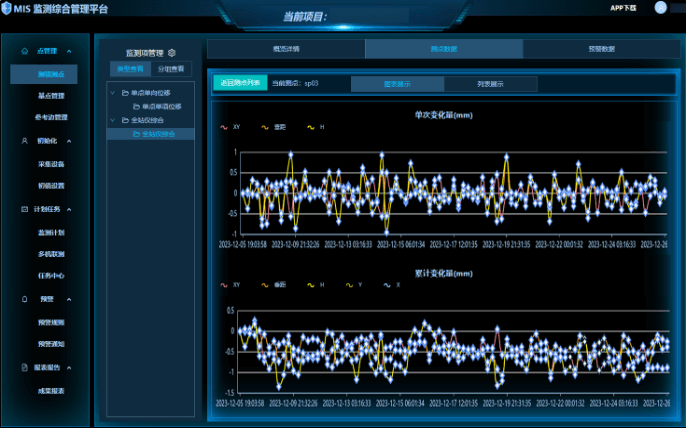Viewport: 686px width, 428px height.
Task: Select 列表展示 view option
Action: [x=487, y=84]
